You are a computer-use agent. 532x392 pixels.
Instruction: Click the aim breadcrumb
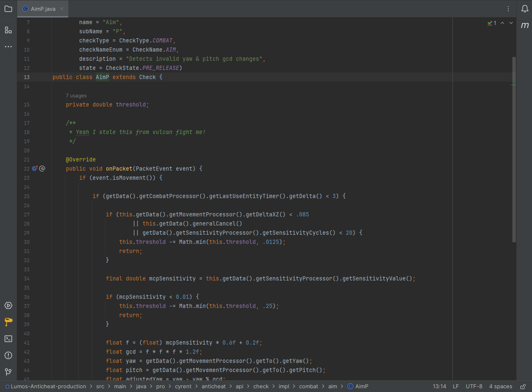(x=332, y=387)
